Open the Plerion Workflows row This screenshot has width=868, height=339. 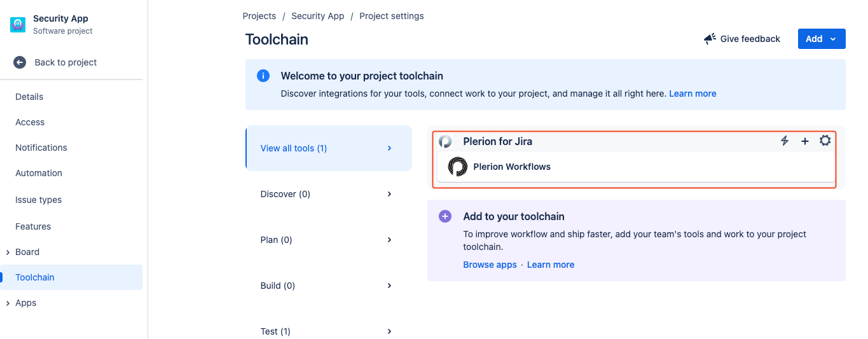[x=636, y=167]
